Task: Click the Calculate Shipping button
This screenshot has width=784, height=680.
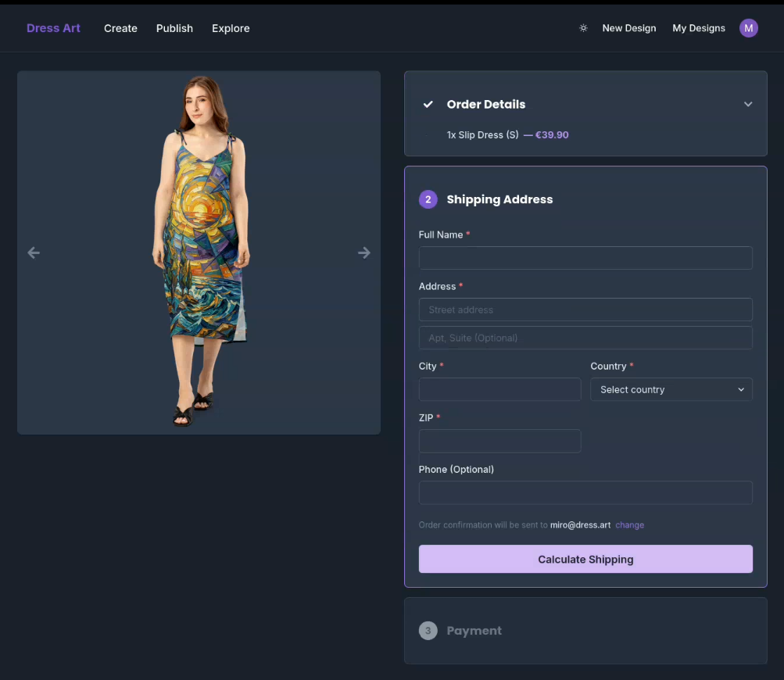Action: (585, 559)
